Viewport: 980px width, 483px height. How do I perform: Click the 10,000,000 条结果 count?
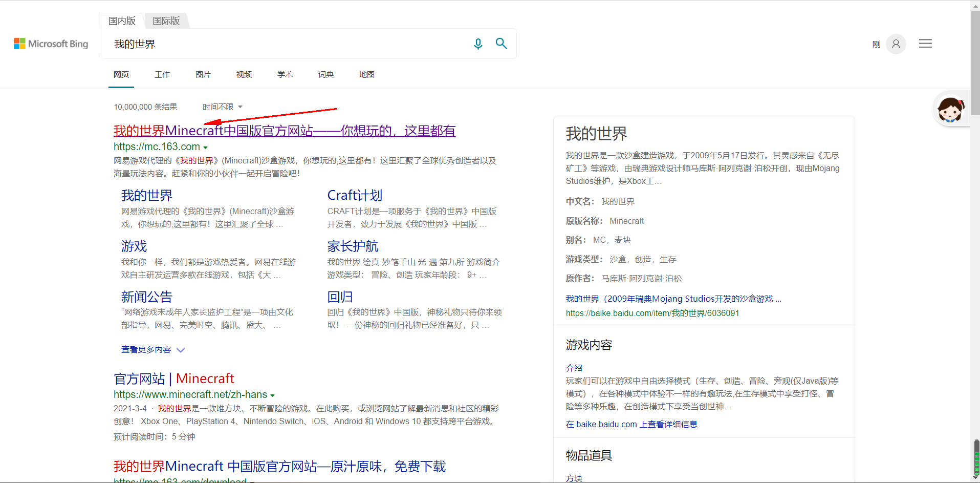(145, 107)
